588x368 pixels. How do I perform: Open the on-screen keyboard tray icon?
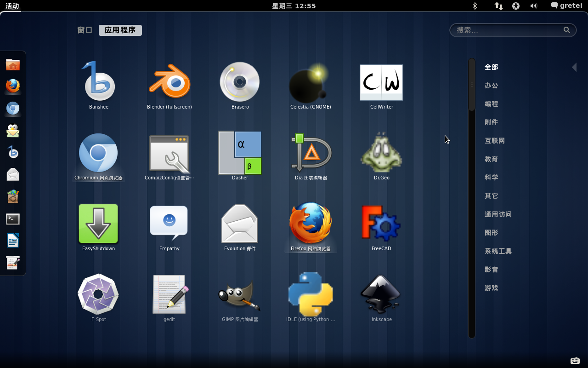575,361
